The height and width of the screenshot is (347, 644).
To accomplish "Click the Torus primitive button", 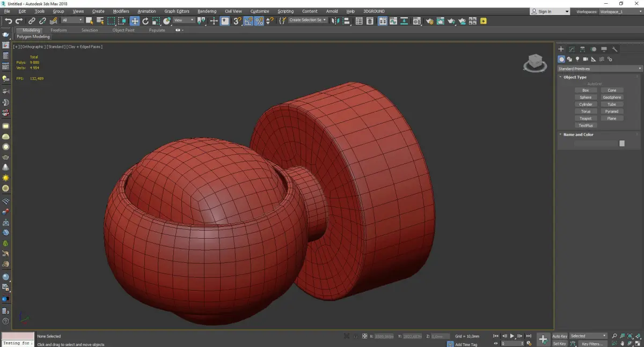I will coord(586,112).
